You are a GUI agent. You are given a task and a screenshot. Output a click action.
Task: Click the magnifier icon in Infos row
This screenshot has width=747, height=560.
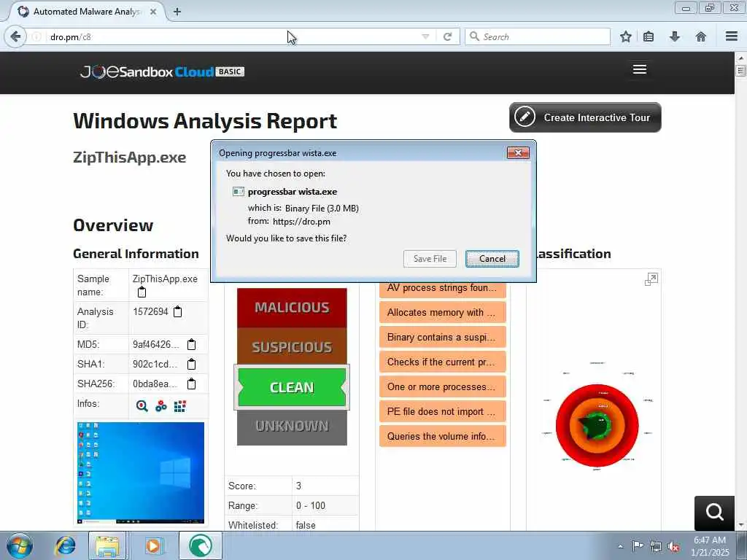tap(142, 405)
